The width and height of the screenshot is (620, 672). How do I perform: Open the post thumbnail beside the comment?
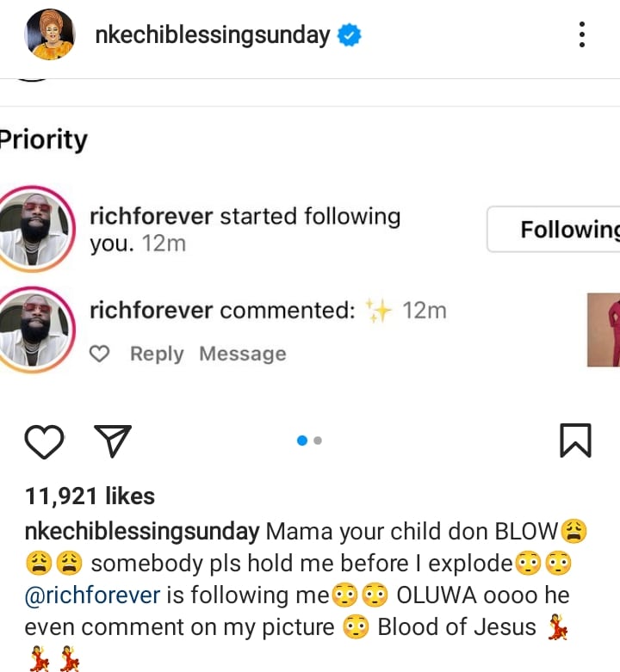[603, 330]
